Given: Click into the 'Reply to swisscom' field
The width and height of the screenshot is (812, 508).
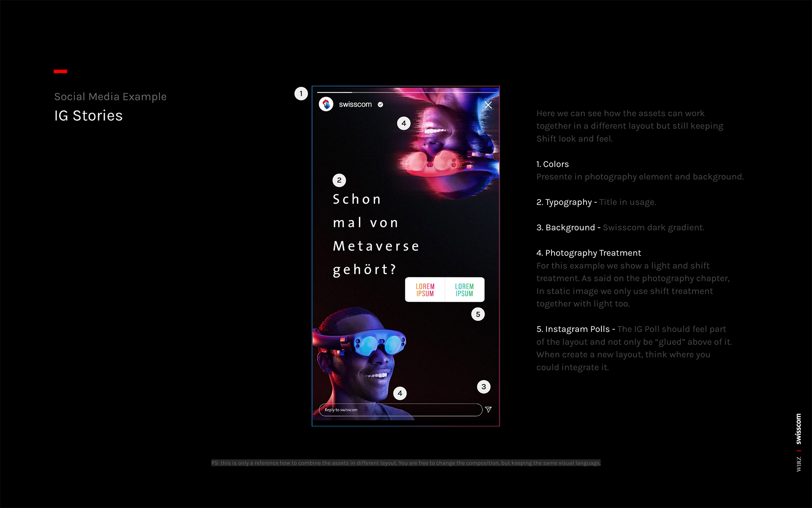Looking at the screenshot, I should pyautogui.click(x=400, y=410).
